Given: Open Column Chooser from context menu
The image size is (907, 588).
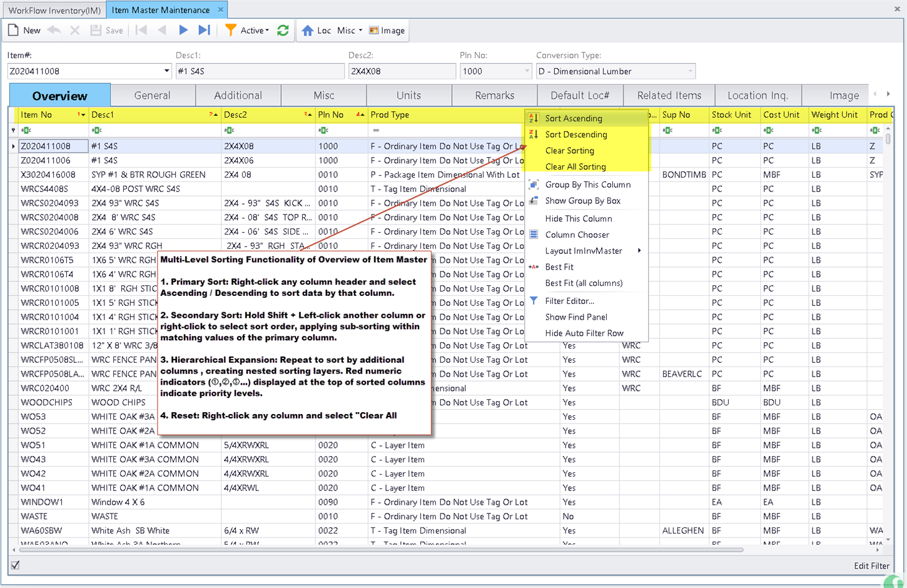Looking at the screenshot, I should [577, 235].
